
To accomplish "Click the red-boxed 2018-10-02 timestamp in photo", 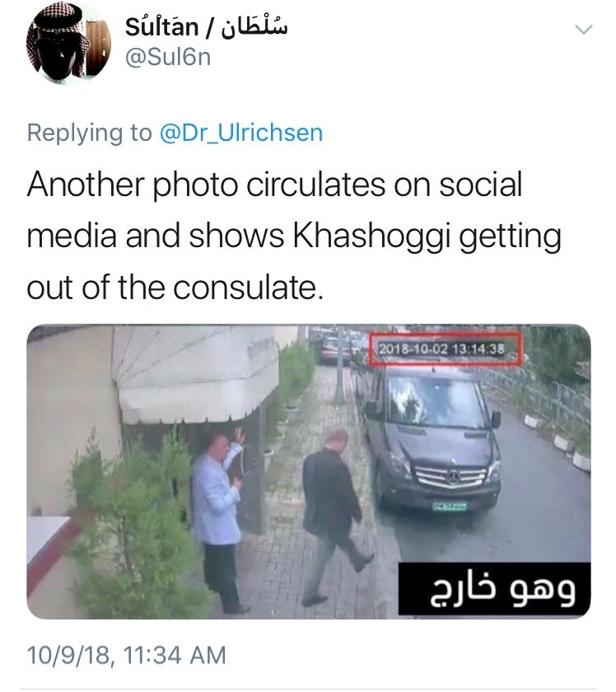I will [445, 349].
